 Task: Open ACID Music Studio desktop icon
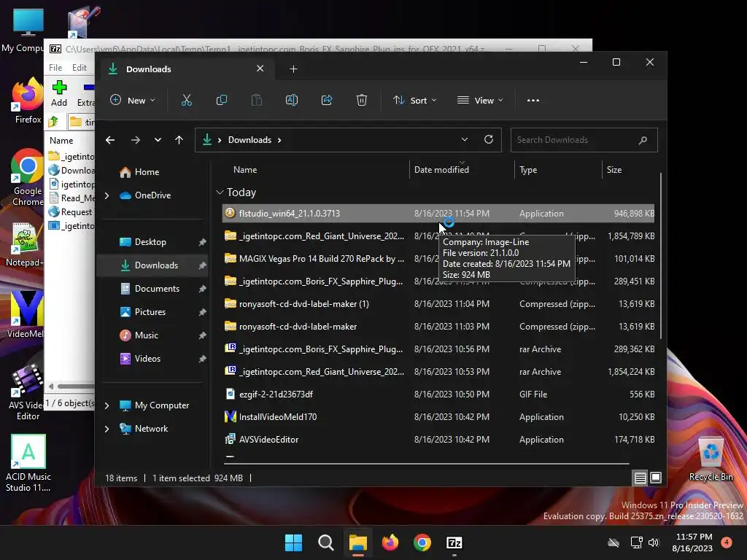28,463
